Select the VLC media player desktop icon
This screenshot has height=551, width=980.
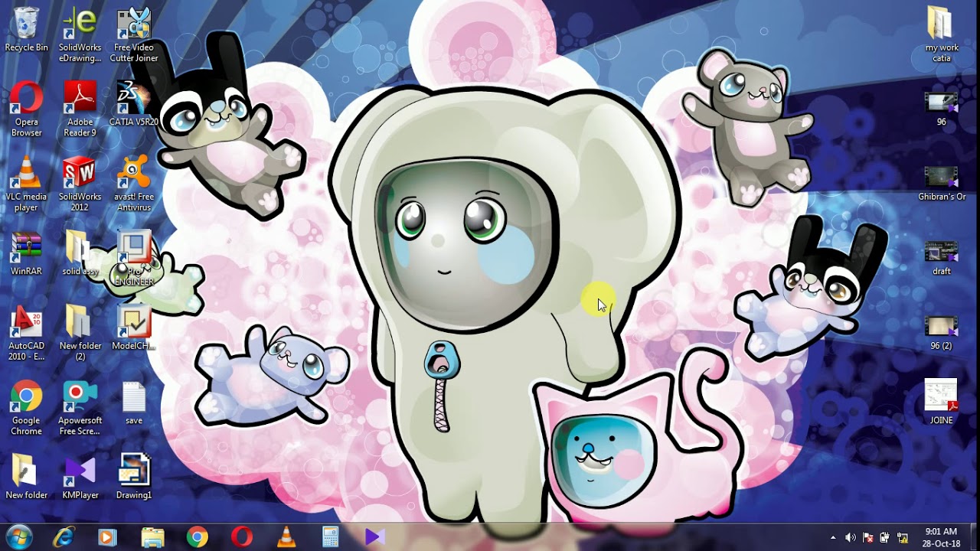pyautogui.click(x=26, y=184)
